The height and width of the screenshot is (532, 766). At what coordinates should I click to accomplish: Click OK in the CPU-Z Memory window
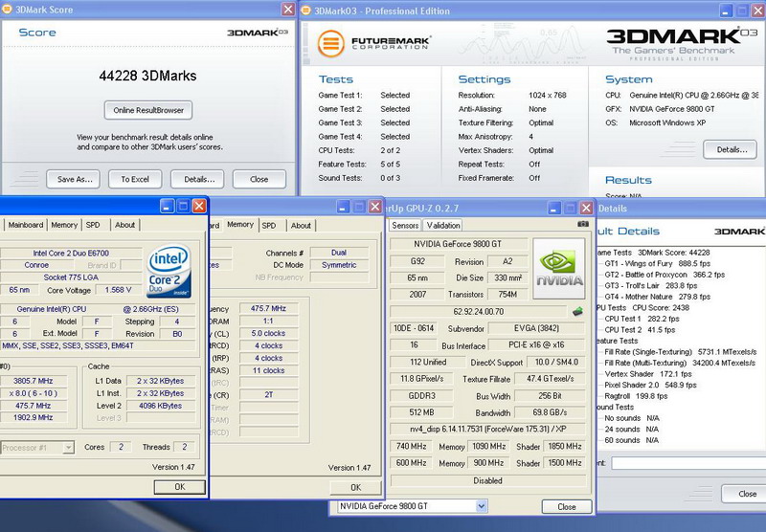click(x=355, y=487)
